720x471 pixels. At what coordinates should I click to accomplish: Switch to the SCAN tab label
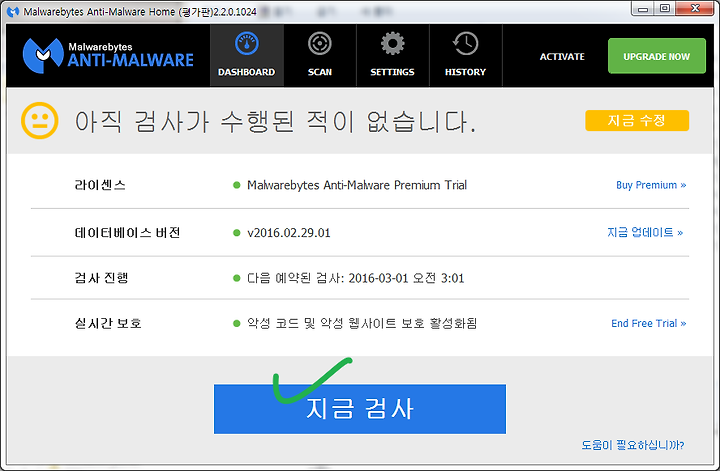pyautogui.click(x=320, y=72)
